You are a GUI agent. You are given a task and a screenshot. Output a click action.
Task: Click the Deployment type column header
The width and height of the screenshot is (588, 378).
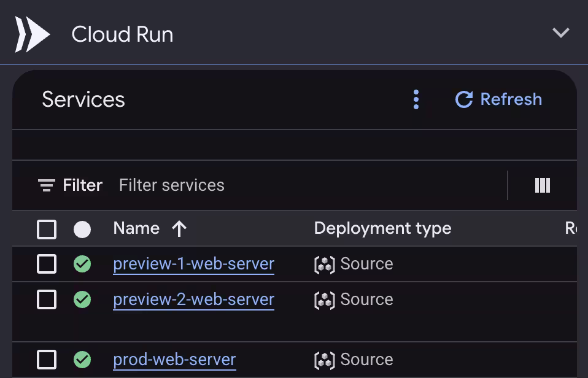pos(382,228)
